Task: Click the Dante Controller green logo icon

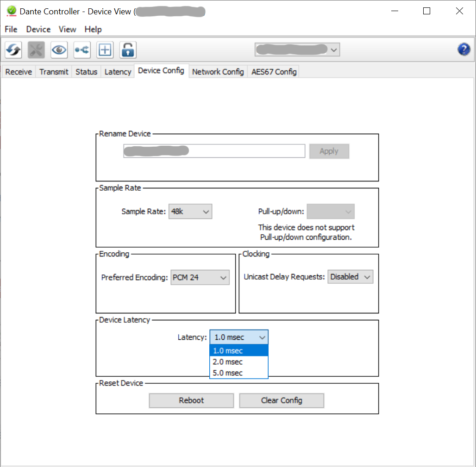Action: (12, 11)
